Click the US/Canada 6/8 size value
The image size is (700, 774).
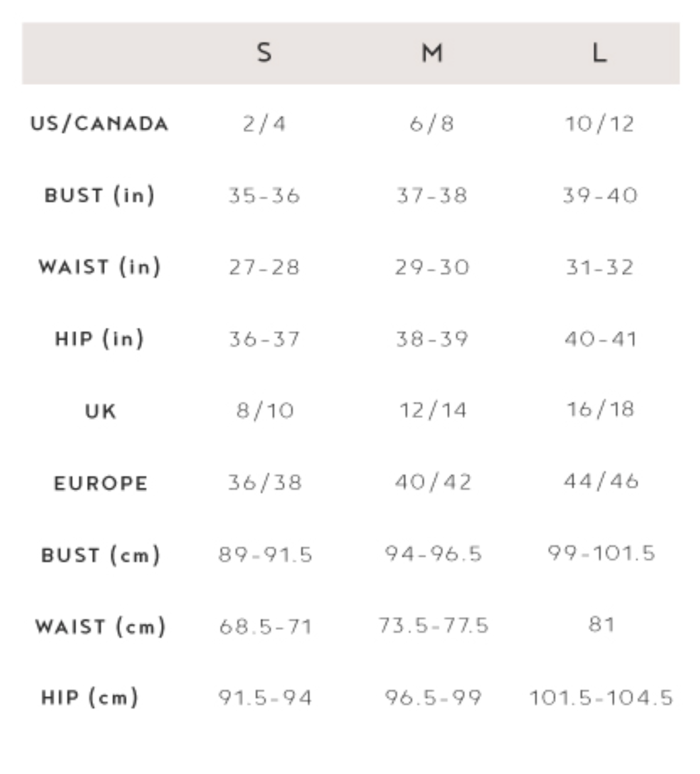coord(432,124)
